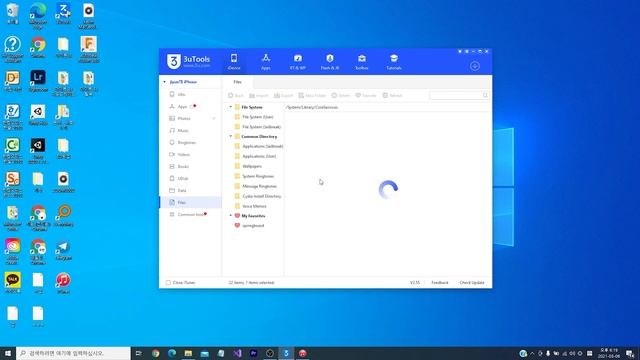Open the Toolbox section

coord(362,62)
